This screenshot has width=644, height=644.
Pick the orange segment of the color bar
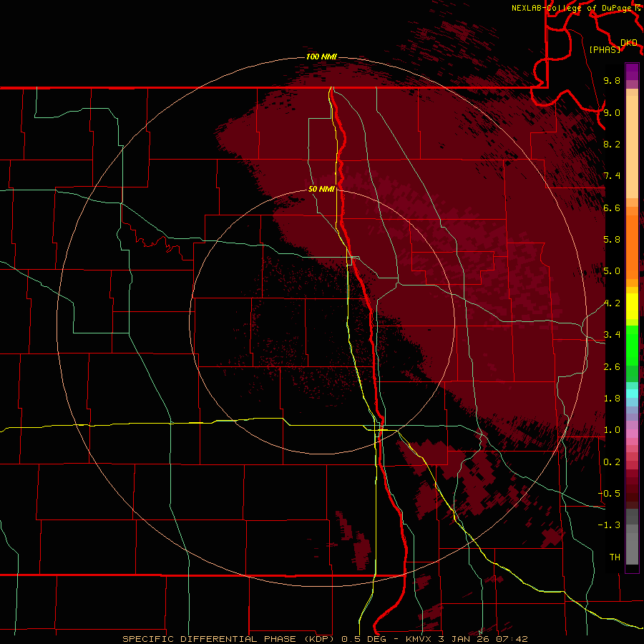click(632, 248)
